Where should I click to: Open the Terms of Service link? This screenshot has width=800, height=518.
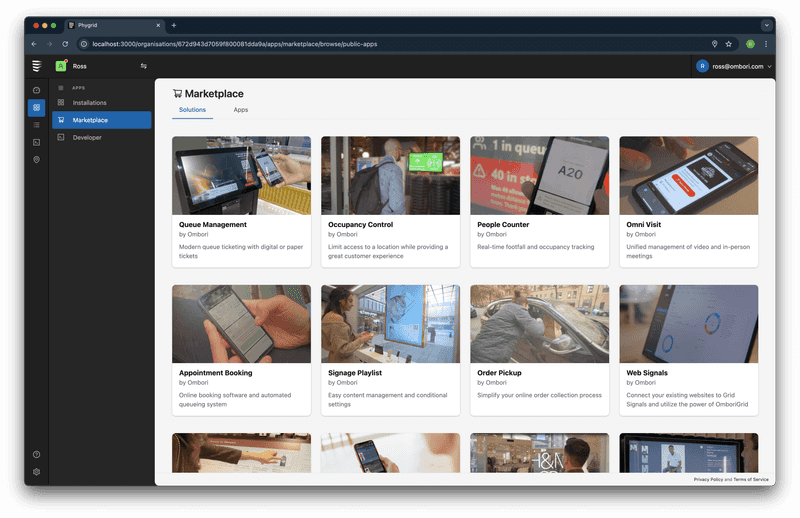tap(752, 480)
